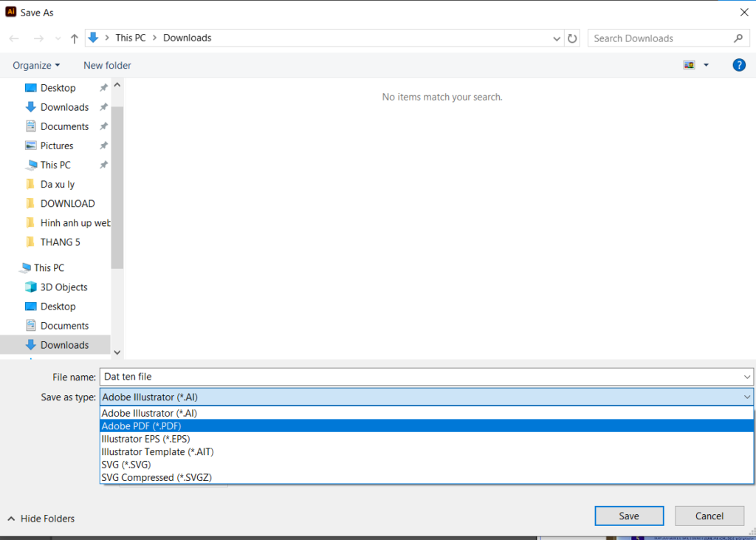Click the change view icon

(690, 65)
